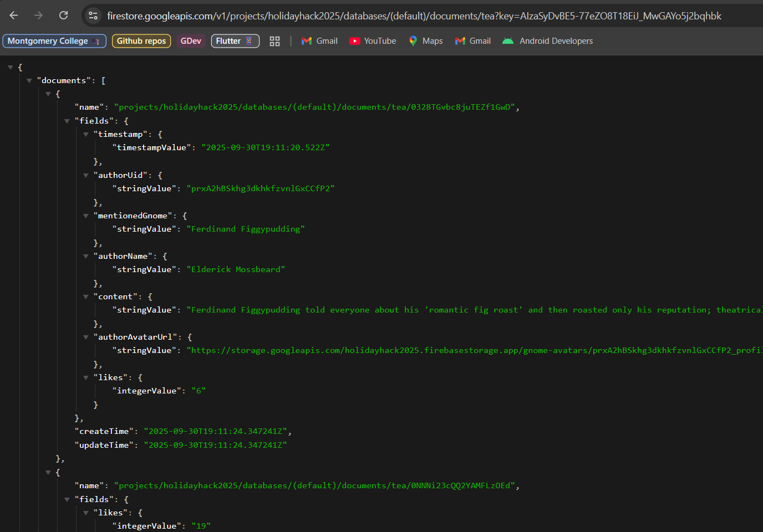Image resolution: width=763 pixels, height=532 pixels.
Task: Select mentionedGnome value "Ferdinand Figgypudding"
Action: (246, 229)
